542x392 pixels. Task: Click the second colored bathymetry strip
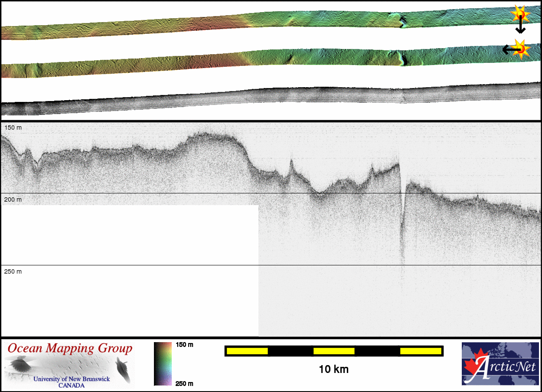pyautogui.click(x=260, y=58)
